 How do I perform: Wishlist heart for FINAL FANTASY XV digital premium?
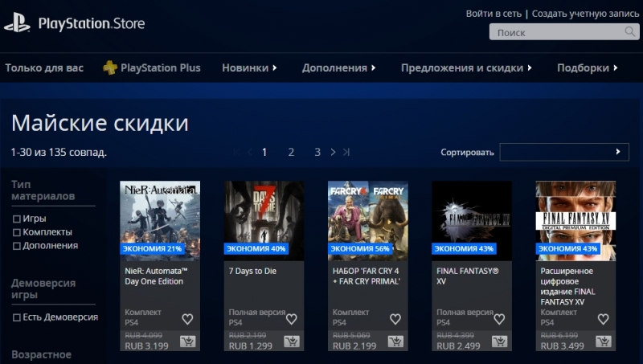[604, 319]
